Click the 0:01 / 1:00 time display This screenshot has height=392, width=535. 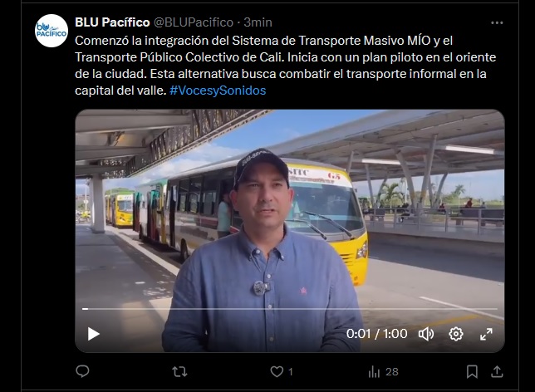pos(376,334)
